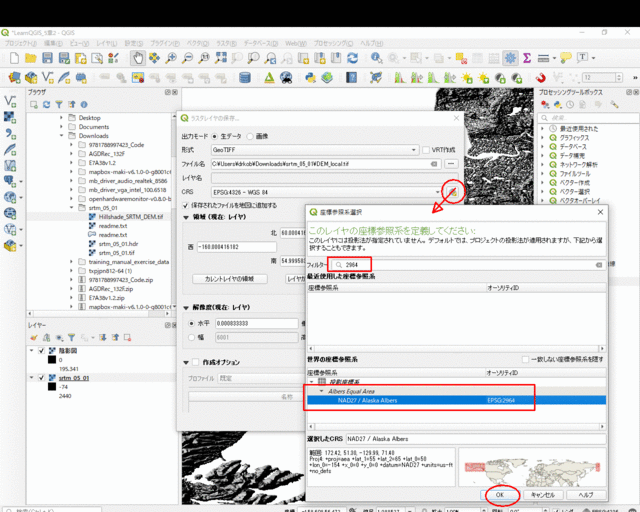Click OK in the CRS selector dialog
640x512 pixels.
point(500,494)
